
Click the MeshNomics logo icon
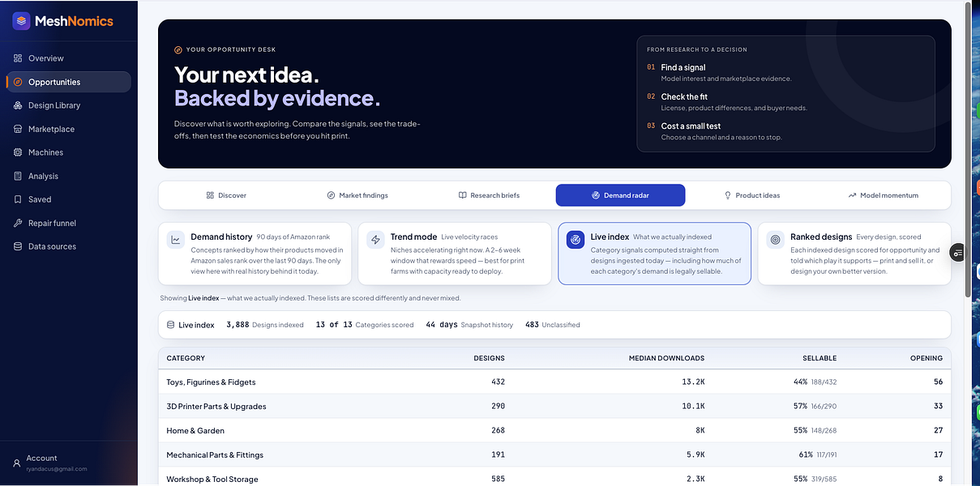21,21
